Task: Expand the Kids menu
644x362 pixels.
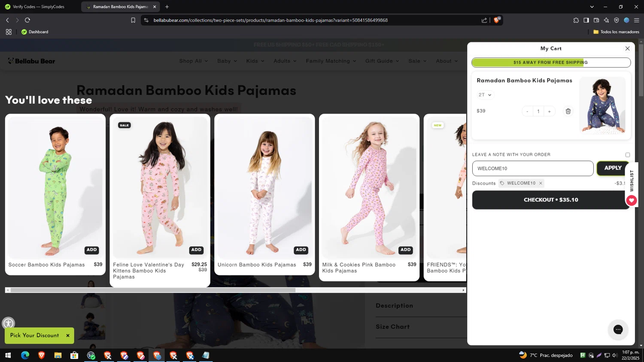Action: tap(255, 61)
